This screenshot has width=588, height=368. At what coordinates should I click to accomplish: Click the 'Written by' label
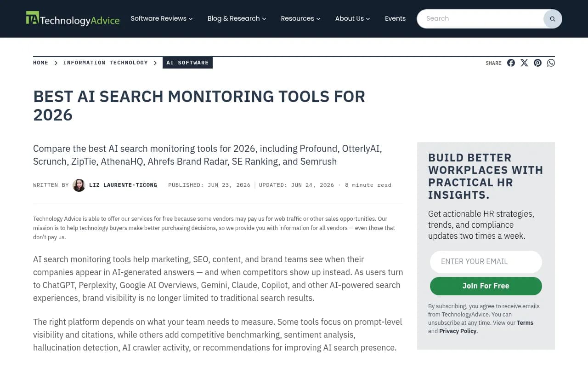51,185
